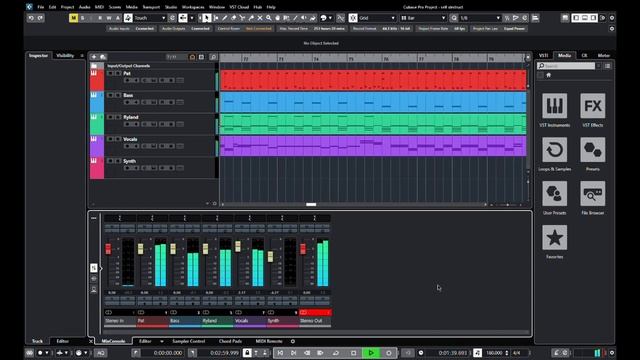The height and width of the screenshot is (360, 640).
Task: Open the MIDI Remote tab
Action: coord(269,341)
